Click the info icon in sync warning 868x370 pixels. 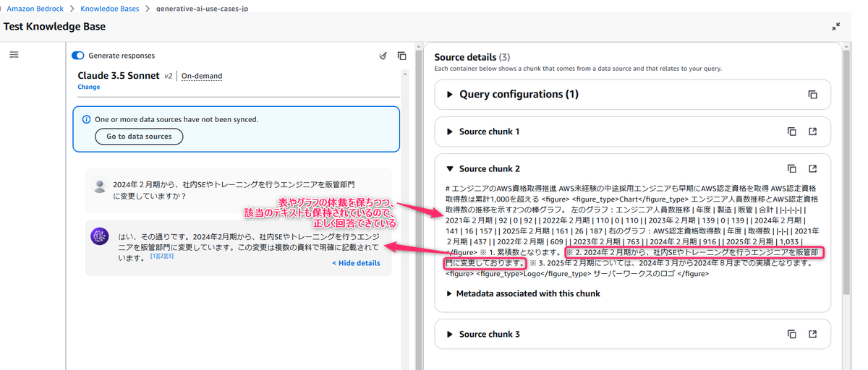(87, 119)
